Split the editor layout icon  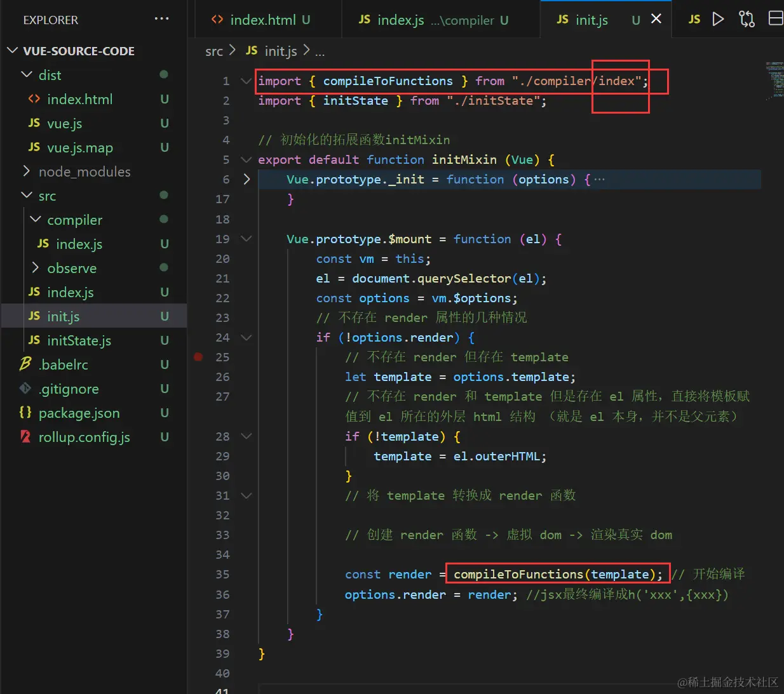(776, 18)
